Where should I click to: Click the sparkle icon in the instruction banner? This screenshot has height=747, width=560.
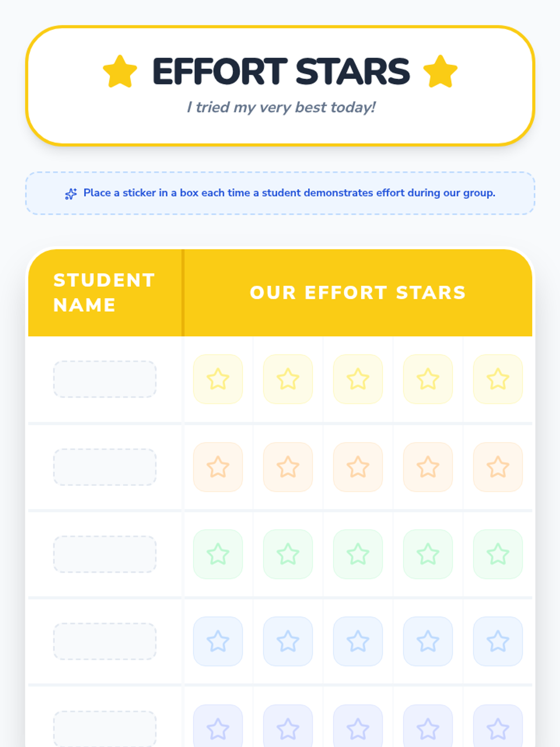(71, 194)
